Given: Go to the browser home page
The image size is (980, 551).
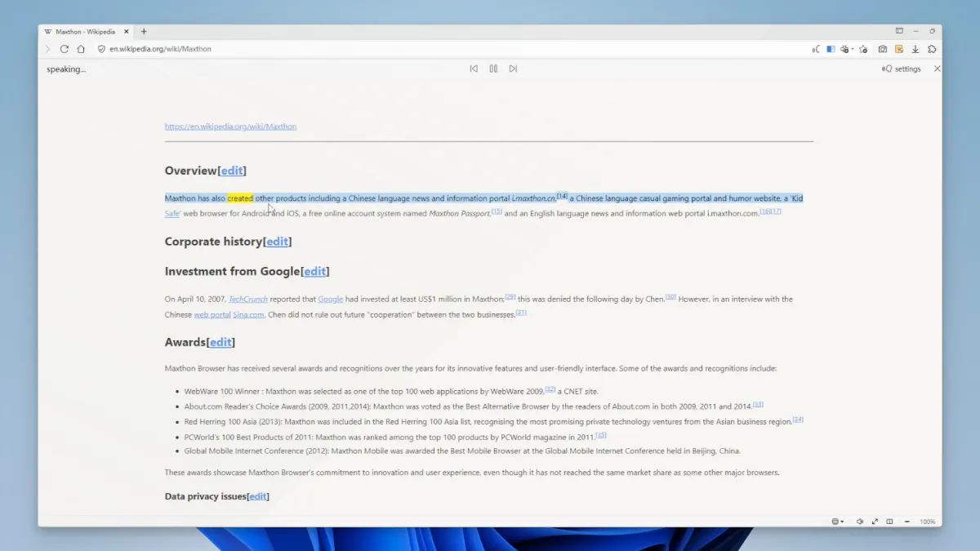Looking at the screenshot, I should click(x=81, y=49).
